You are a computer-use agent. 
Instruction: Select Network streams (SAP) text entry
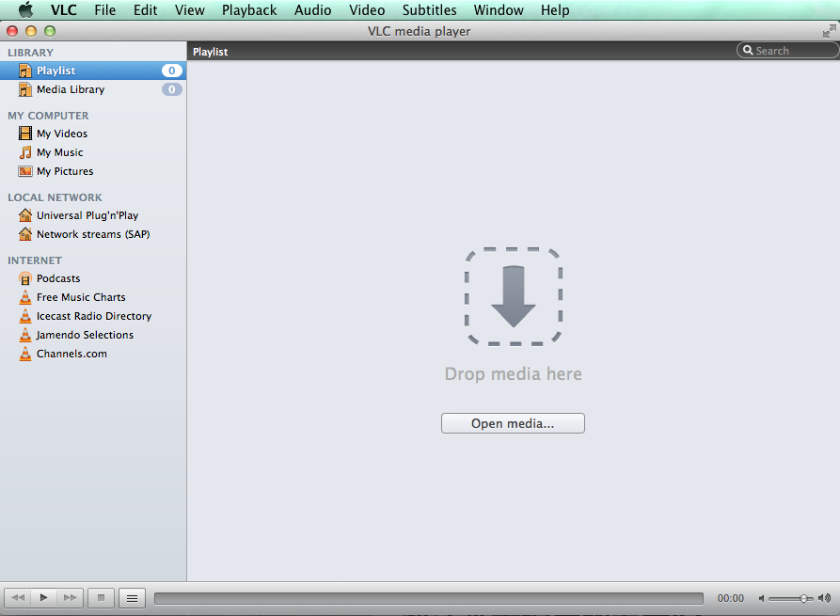93,234
